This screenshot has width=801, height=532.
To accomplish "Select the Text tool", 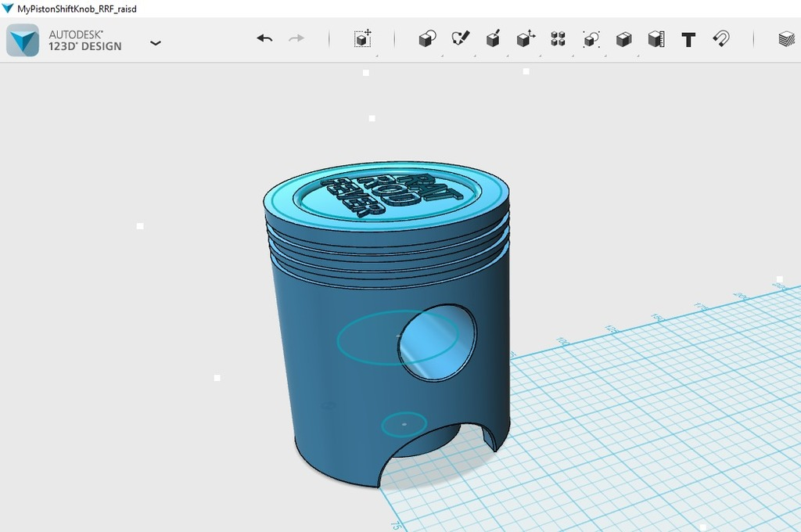I will [688, 38].
